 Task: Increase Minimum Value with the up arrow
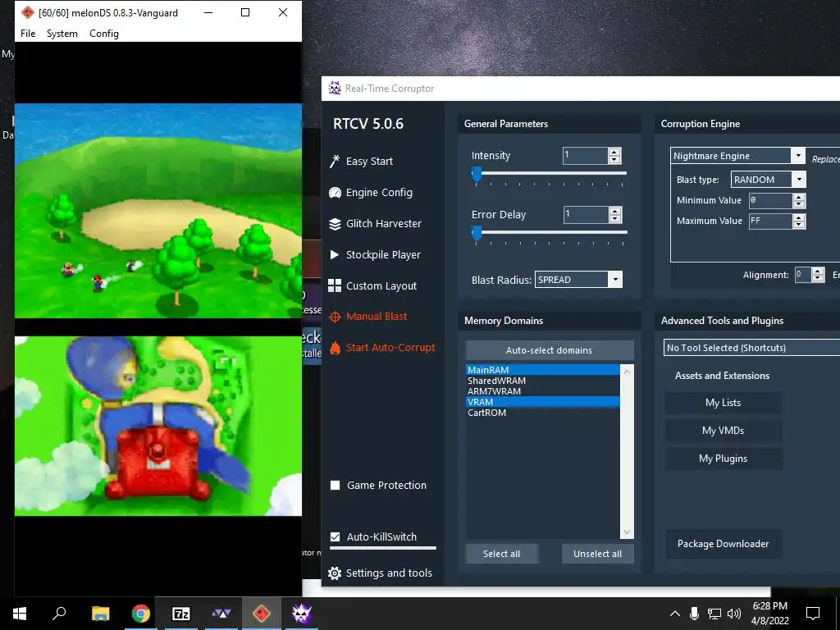(x=799, y=197)
